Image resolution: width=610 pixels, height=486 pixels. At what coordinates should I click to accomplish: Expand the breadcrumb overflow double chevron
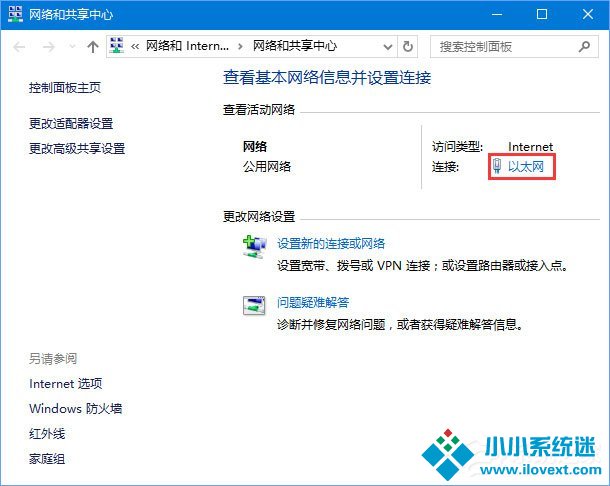pyautogui.click(x=135, y=47)
